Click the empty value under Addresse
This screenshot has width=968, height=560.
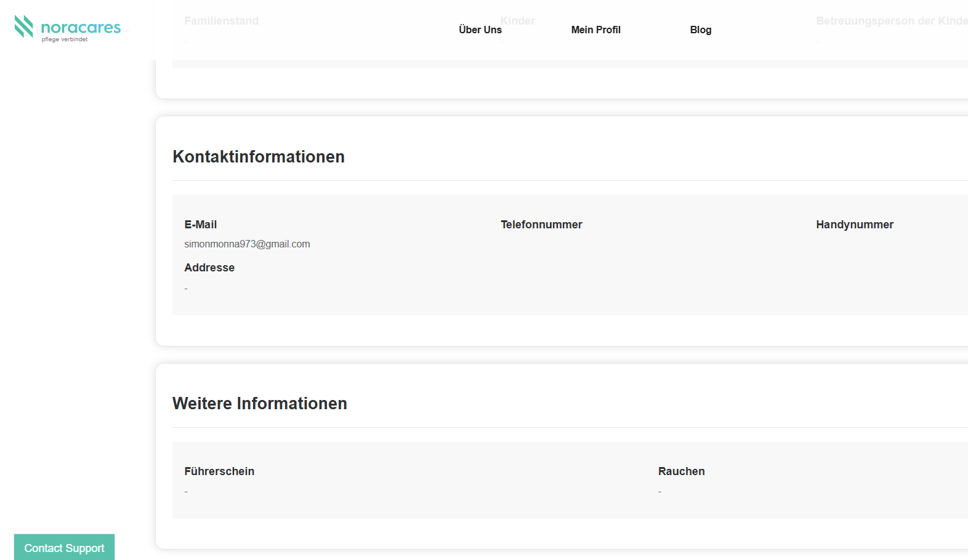point(186,289)
